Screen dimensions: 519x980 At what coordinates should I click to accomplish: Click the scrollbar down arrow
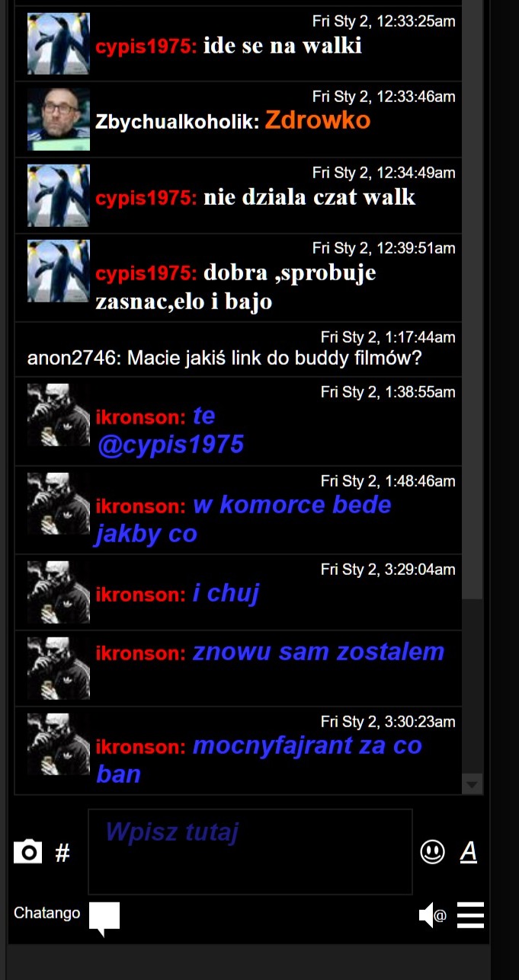tap(473, 784)
